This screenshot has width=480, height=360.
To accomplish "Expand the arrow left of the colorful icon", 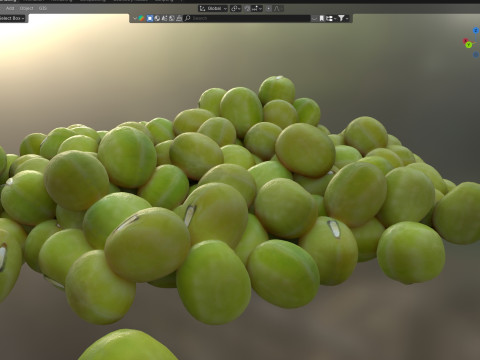I will coord(135,18).
